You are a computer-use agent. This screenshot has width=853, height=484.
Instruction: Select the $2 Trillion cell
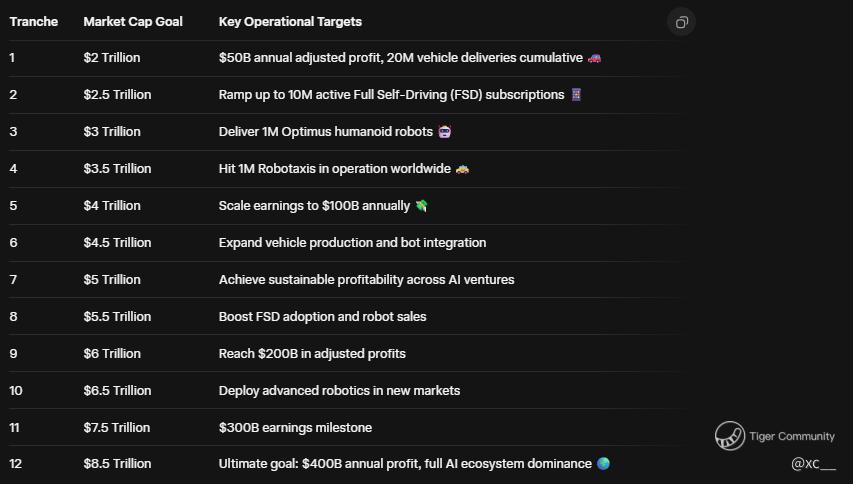[x=112, y=58]
